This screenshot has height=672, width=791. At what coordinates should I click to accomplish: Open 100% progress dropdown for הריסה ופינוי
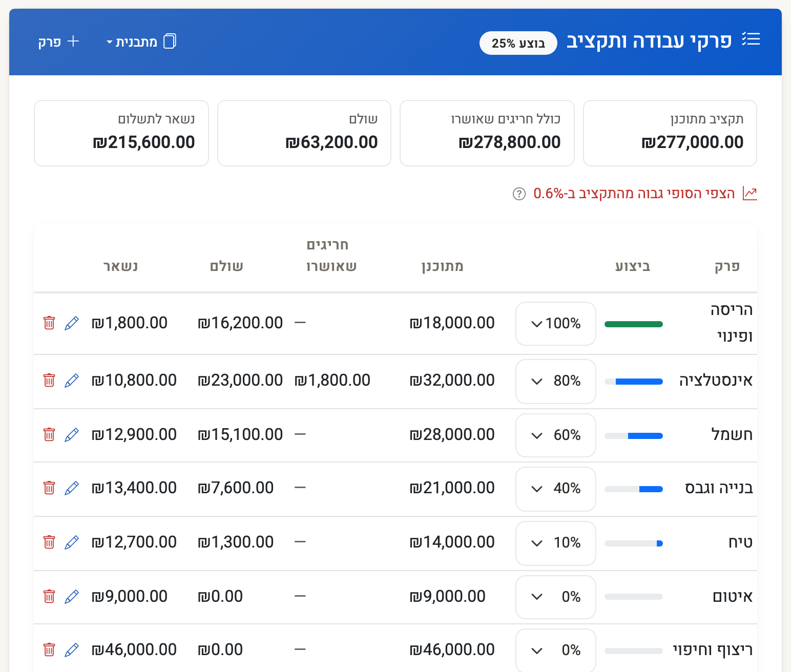(x=556, y=324)
